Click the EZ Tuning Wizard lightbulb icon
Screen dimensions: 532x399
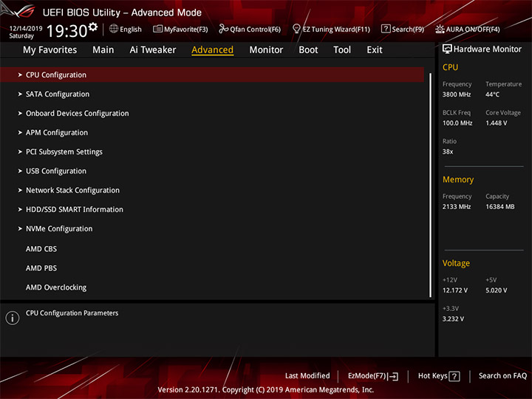pos(296,29)
